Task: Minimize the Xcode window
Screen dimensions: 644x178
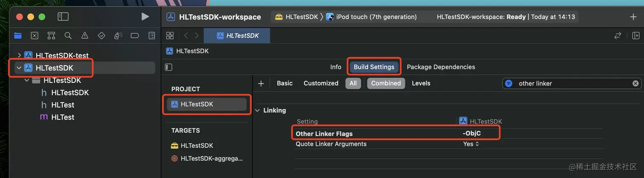Action: point(31,17)
